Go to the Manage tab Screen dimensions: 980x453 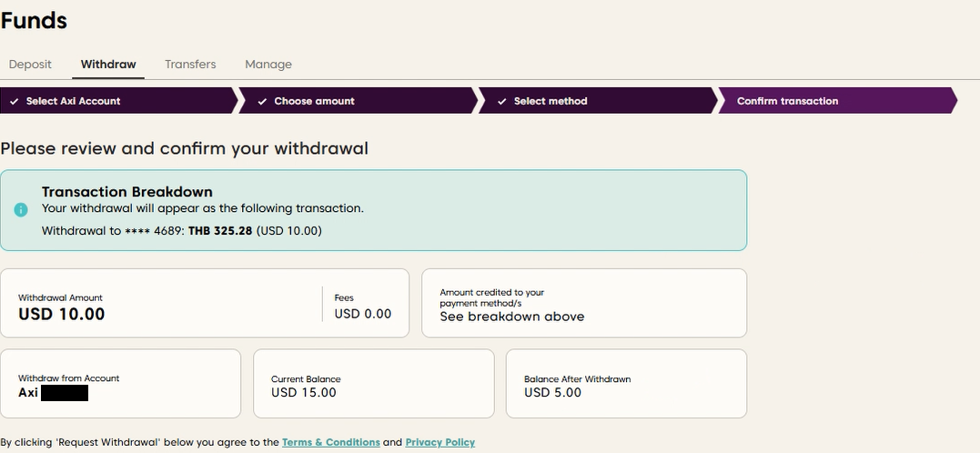point(268,65)
